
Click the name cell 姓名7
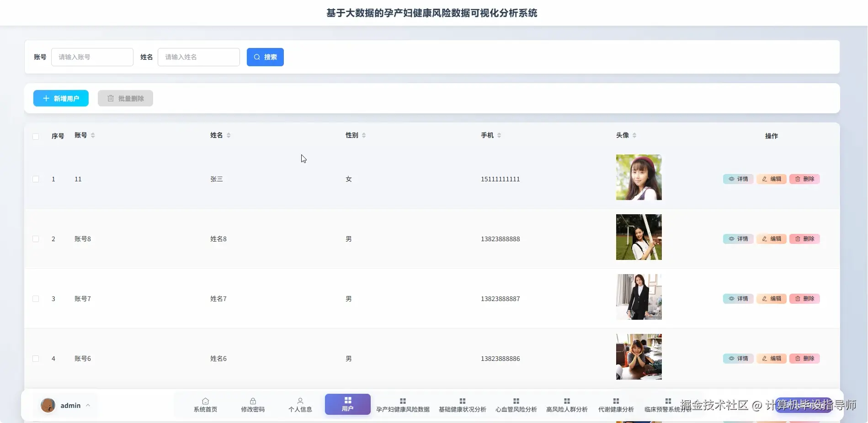pos(218,299)
